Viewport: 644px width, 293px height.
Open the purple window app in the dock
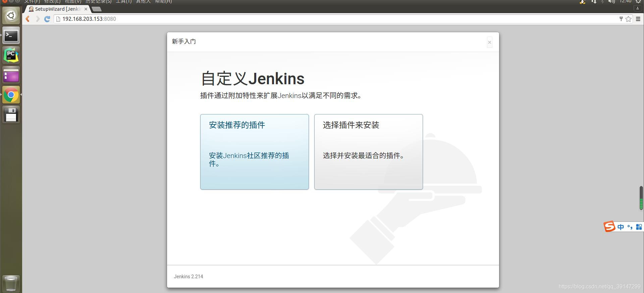pyautogui.click(x=11, y=75)
